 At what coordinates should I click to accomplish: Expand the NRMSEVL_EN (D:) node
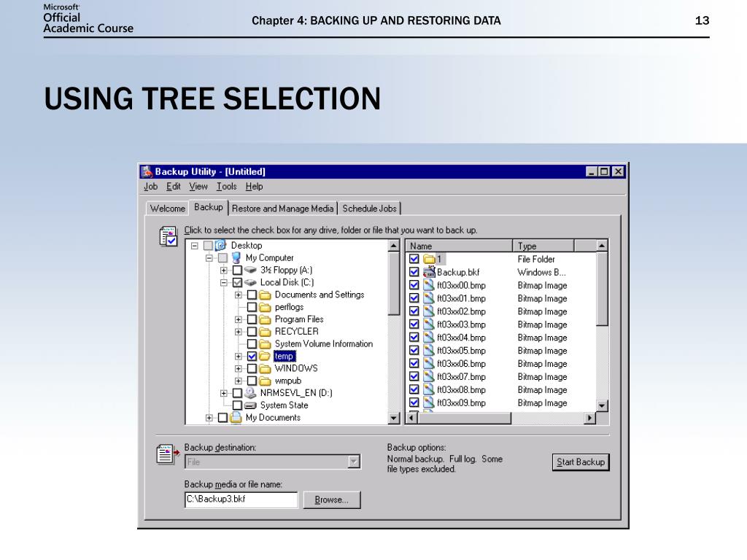pyautogui.click(x=223, y=393)
